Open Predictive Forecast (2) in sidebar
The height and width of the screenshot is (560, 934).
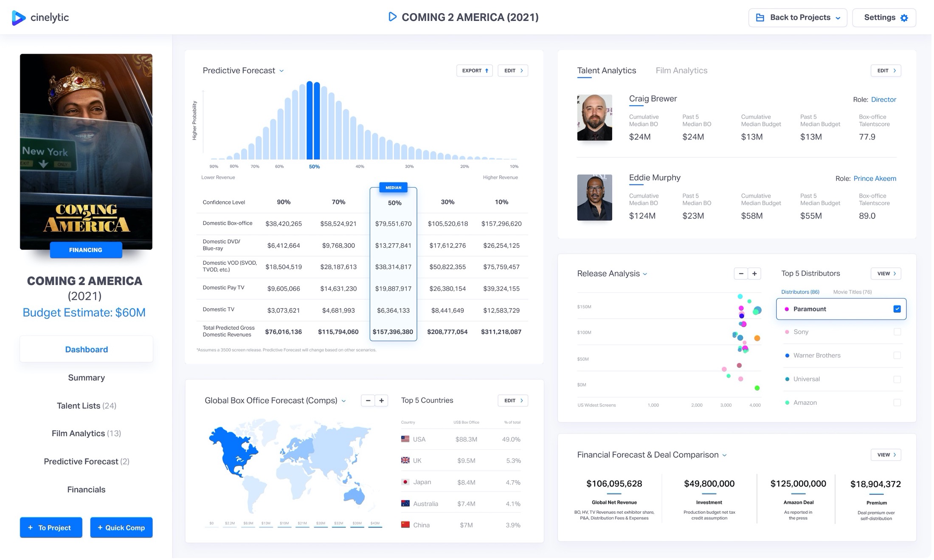pos(86,461)
